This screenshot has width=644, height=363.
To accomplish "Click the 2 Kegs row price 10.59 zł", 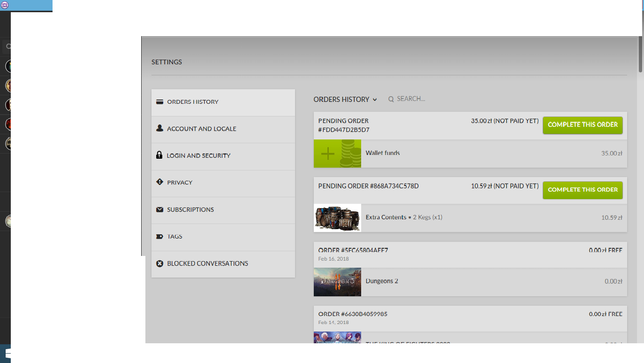I will pos(612,218).
